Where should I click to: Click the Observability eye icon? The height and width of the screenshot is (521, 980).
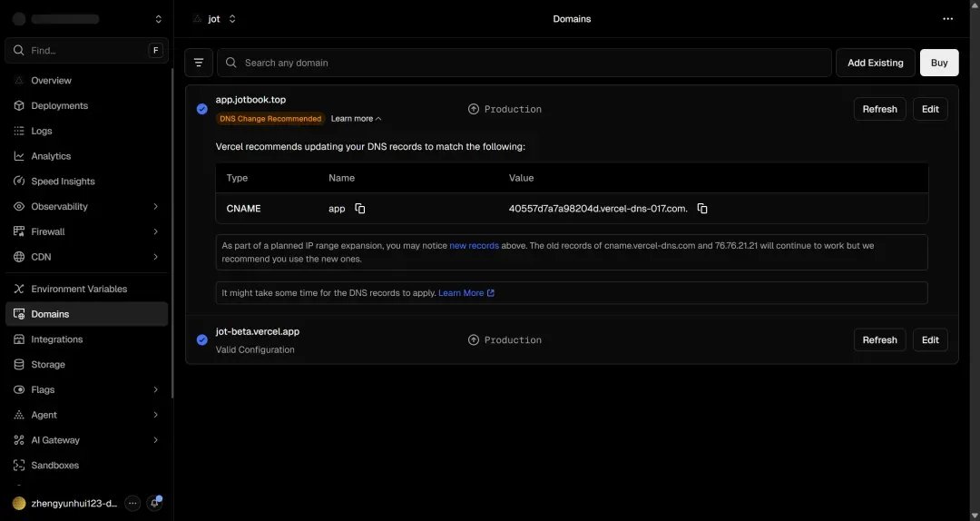pos(19,206)
